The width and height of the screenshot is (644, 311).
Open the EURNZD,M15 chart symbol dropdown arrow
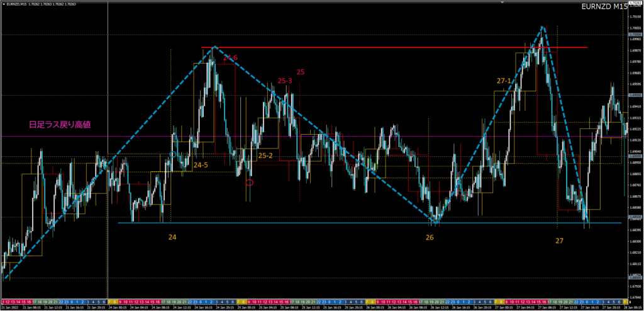point(3,4)
